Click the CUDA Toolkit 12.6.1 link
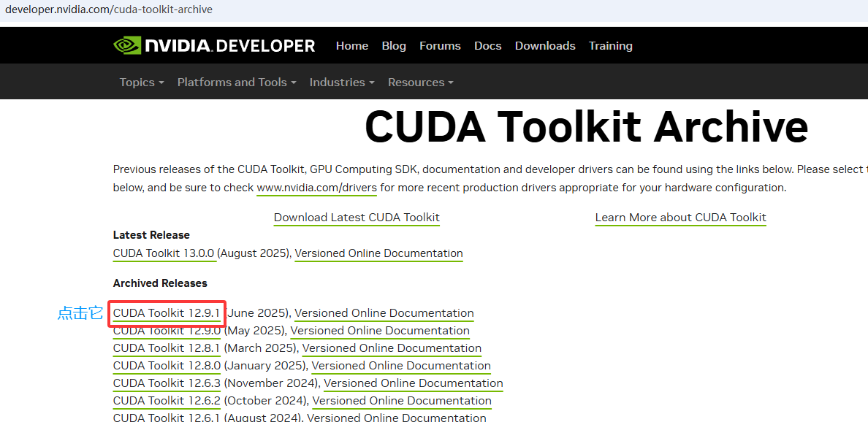The width and height of the screenshot is (868, 422). click(x=167, y=418)
